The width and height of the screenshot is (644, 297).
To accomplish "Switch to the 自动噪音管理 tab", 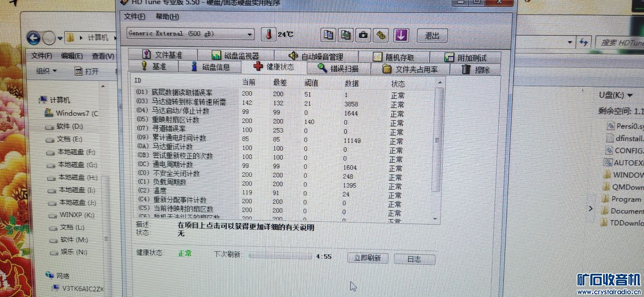I will pyautogui.click(x=316, y=56).
